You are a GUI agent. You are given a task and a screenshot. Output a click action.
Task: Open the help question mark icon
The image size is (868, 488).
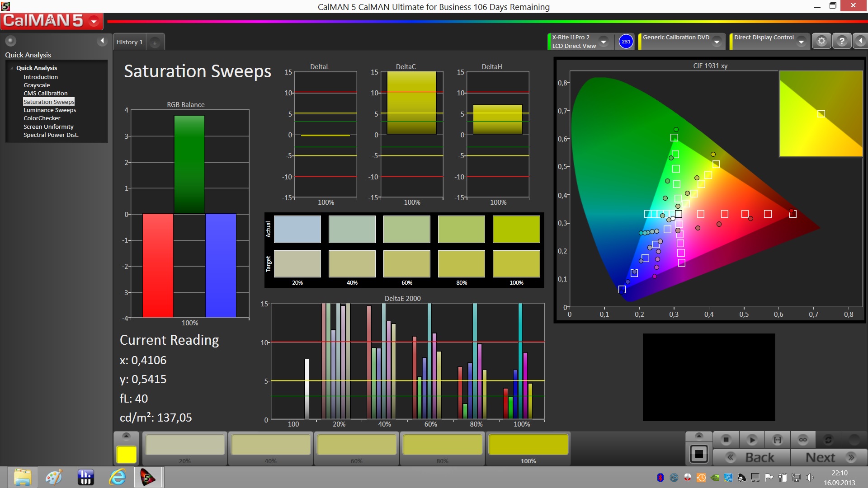coord(841,41)
